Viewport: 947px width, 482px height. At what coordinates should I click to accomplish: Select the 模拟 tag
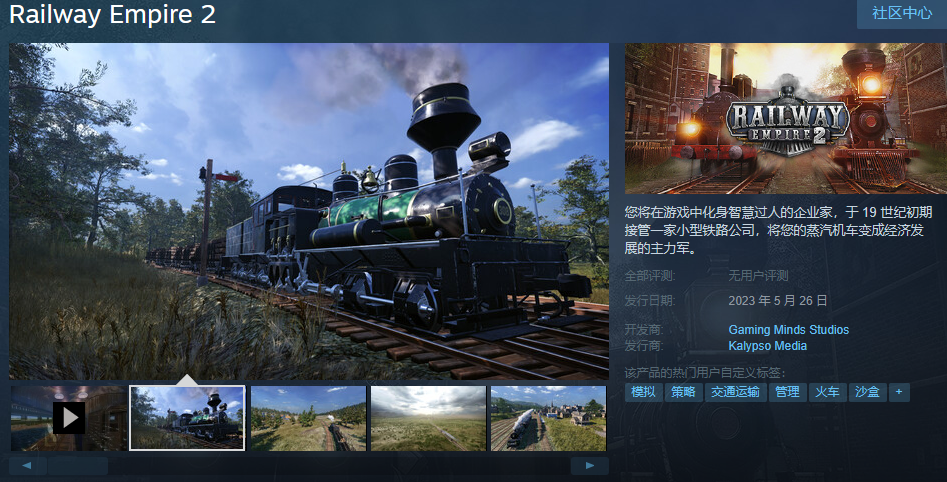pyautogui.click(x=643, y=392)
